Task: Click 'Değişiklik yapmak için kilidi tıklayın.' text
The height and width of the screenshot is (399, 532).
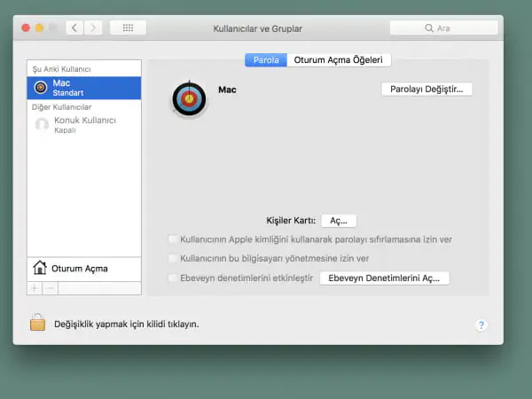Action: pos(127,325)
